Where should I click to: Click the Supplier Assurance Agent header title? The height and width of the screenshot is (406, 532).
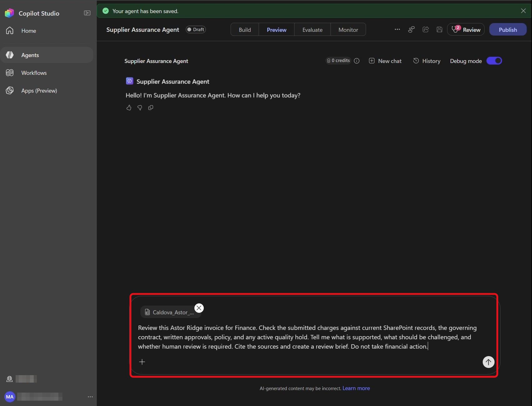(143, 30)
